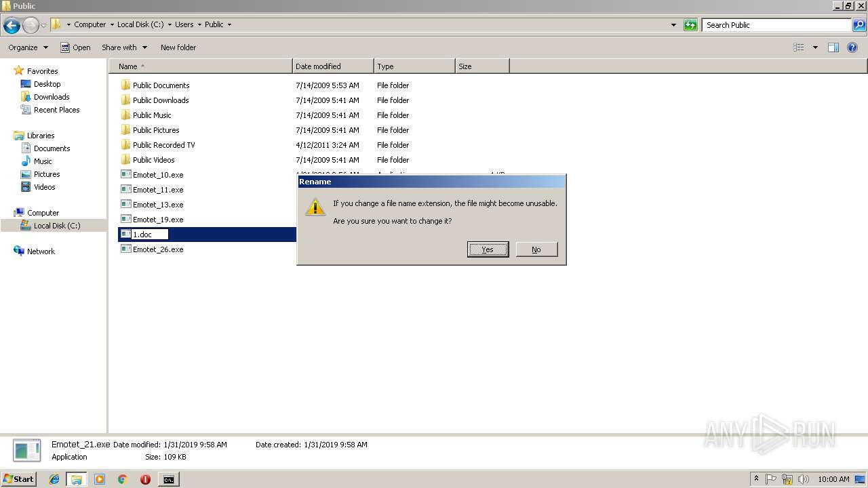868x488 pixels.
Task: Click Open in the command bar
Action: 75,47
